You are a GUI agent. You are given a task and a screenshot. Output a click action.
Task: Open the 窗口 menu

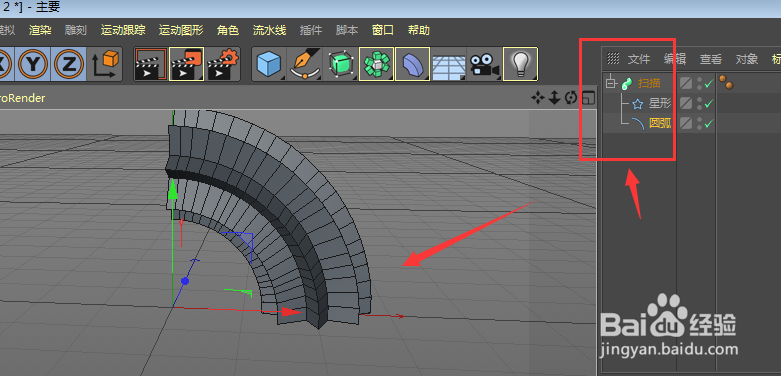[x=383, y=30]
